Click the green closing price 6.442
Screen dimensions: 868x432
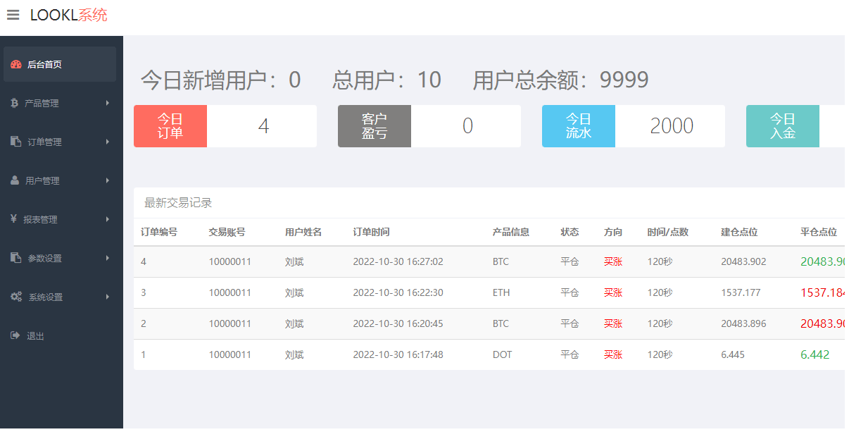[x=814, y=354]
